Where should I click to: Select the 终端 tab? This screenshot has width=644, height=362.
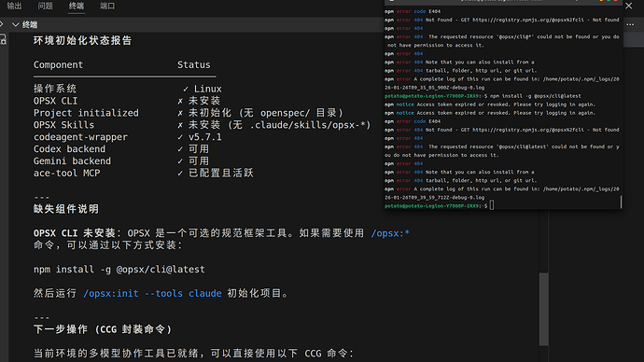click(x=77, y=6)
